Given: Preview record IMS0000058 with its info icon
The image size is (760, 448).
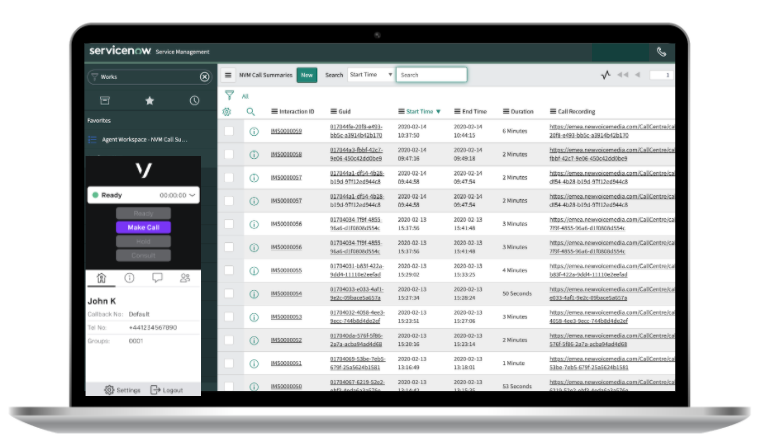Looking at the screenshot, I should coord(254,155).
